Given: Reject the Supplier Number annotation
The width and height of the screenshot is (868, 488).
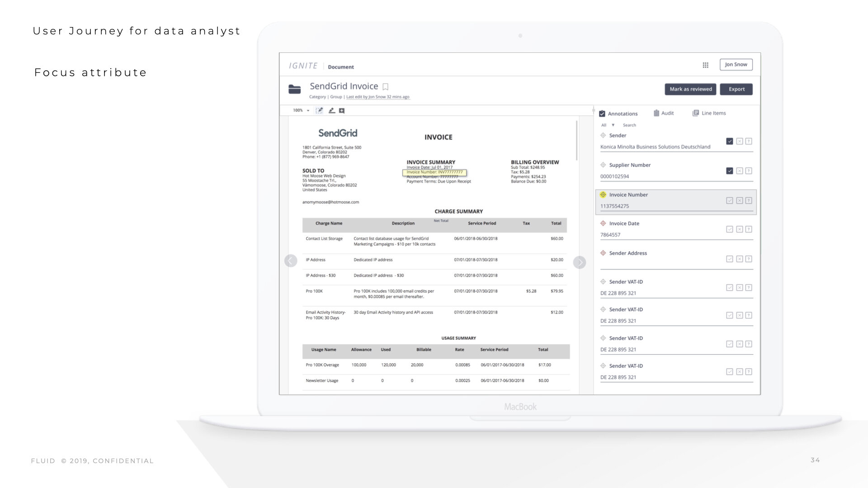Looking at the screenshot, I should pos(740,171).
